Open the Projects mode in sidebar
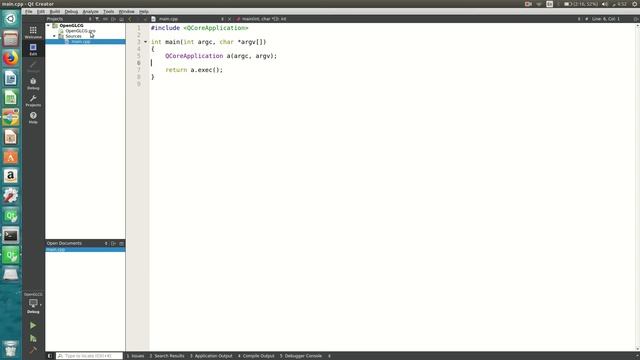This screenshot has height=360, width=640. click(33, 101)
